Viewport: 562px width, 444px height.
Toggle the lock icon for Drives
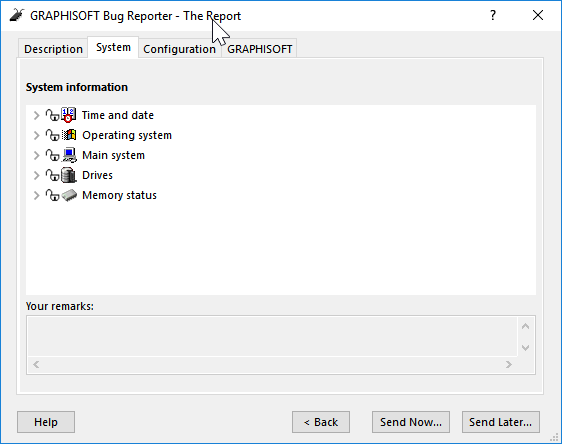tap(52, 175)
